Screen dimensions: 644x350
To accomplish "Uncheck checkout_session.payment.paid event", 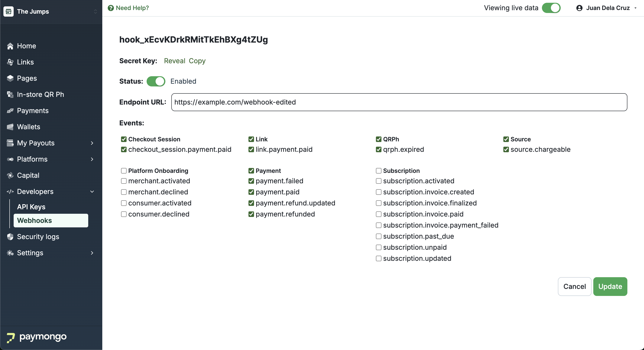I will 124,149.
